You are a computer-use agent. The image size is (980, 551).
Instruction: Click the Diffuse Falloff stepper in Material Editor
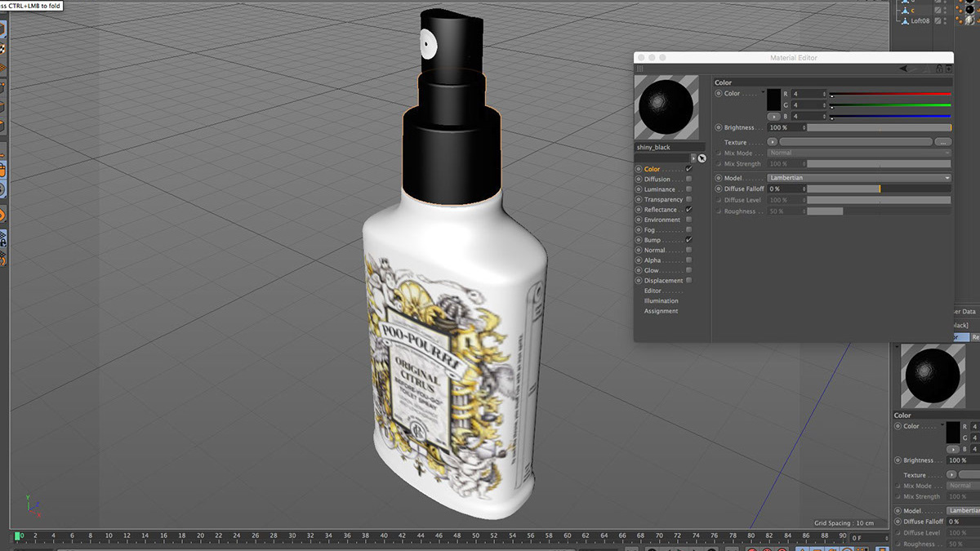804,189
